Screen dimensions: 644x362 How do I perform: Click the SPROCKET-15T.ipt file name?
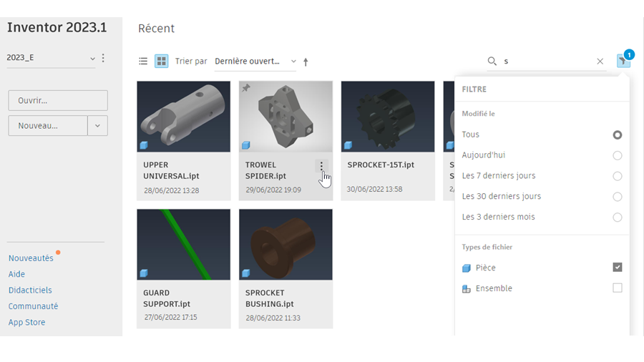coord(381,165)
